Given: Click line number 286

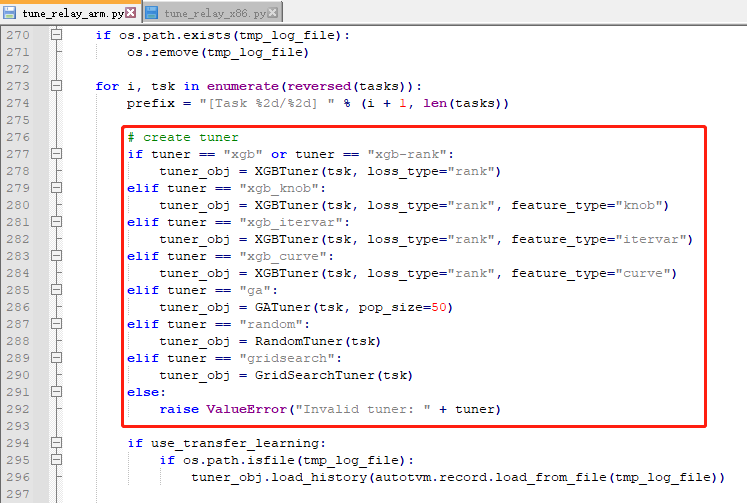Looking at the screenshot, I should 18,307.
